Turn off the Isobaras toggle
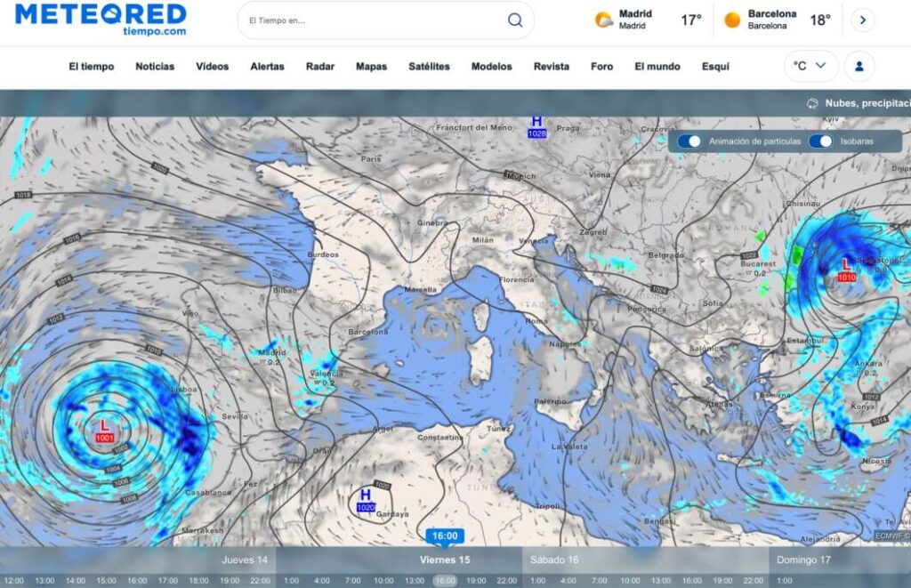911x588 pixels. click(x=820, y=141)
